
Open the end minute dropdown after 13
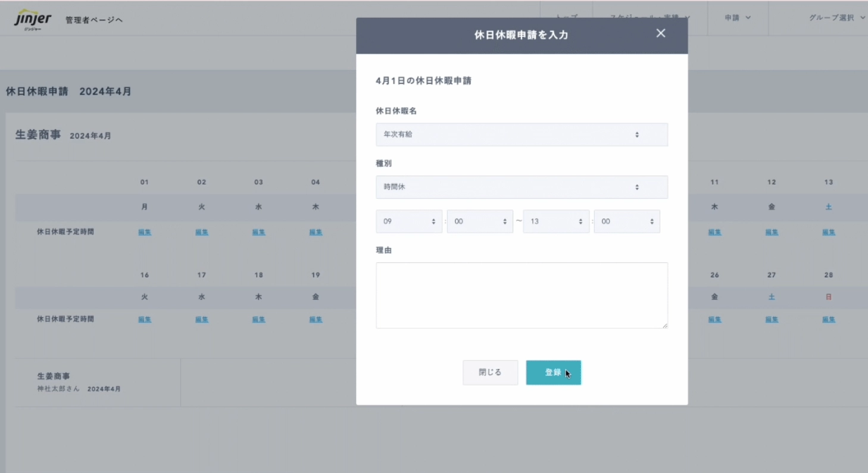(x=627, y=221)
